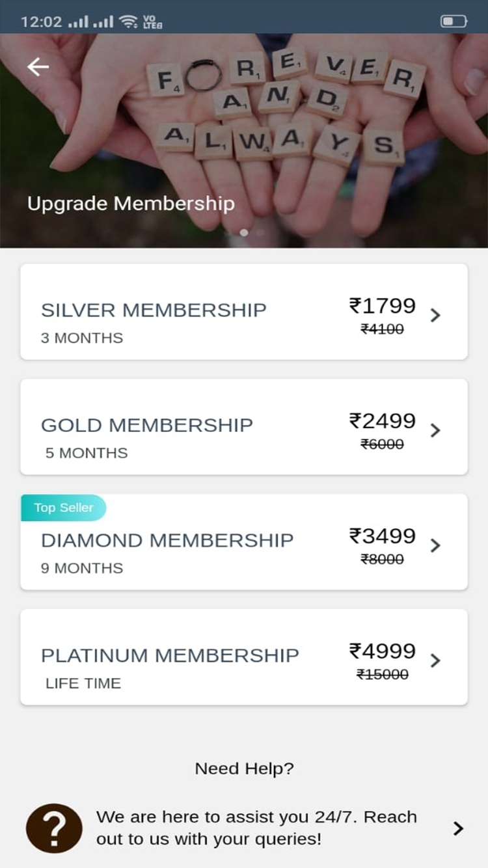Click the Need Help? heading

click(x=244, y=768)
